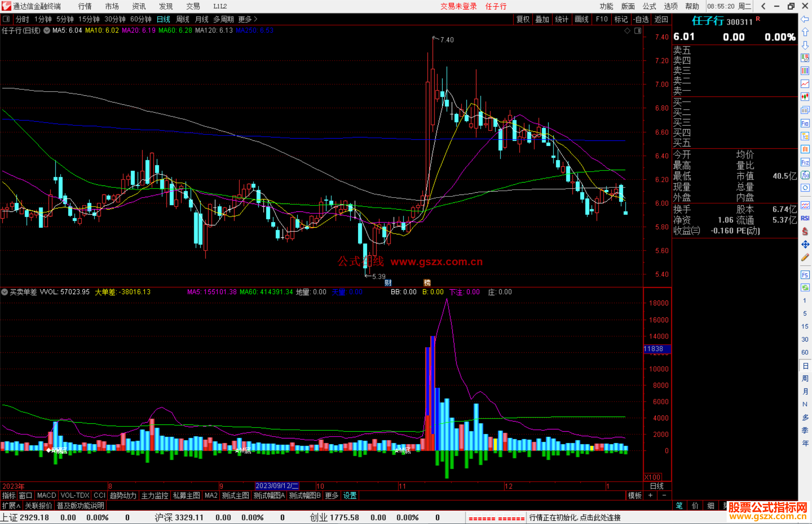Screen dimensions: 812x524
Task: Click the blue left-arrow back icon
Action: [805, 19]
